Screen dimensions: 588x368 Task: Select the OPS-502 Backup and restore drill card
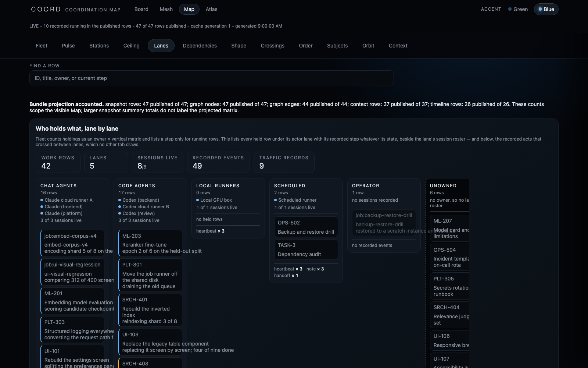(306, 227)
